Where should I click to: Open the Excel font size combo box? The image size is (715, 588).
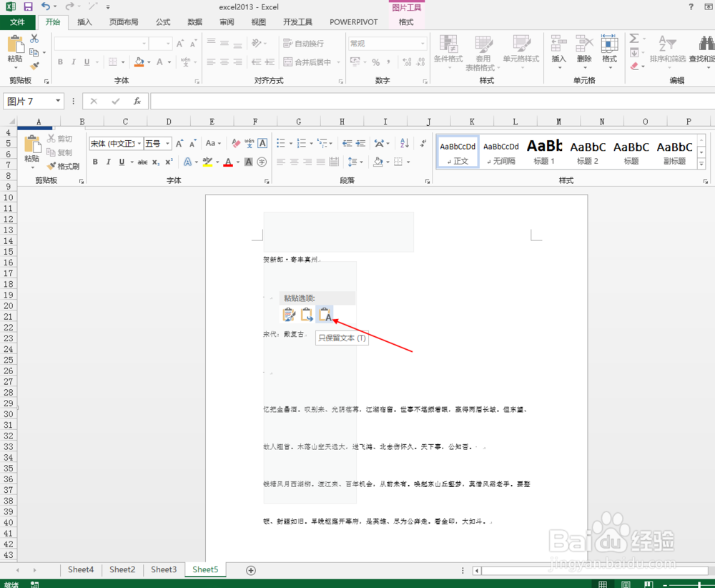click(160, 44)
